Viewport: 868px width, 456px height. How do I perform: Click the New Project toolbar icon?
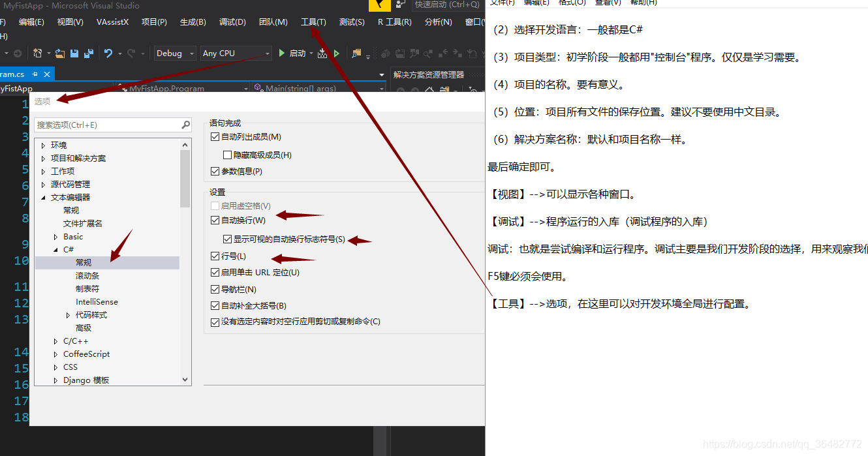pos(38,53)
